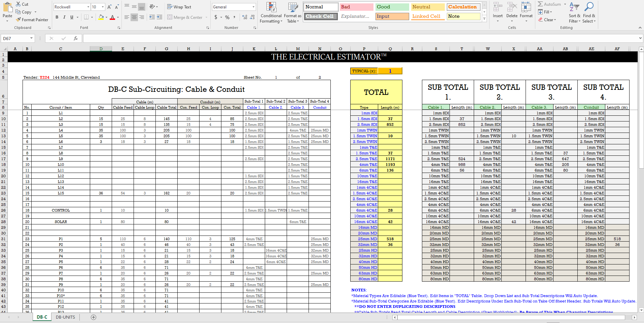The width and height of the screenshot is (644, 323).
Task: Select column D header
Action: point(101,49)
